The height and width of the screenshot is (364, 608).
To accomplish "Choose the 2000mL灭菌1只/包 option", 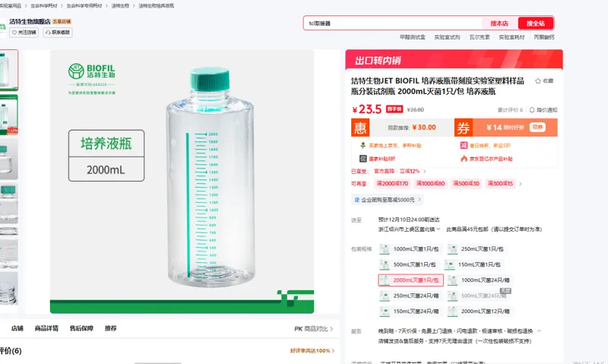I will tap(410, 280).
